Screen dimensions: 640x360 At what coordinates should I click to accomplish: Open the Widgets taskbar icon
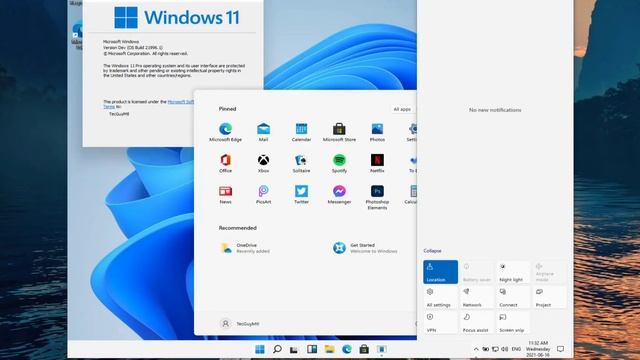(312, 349)
